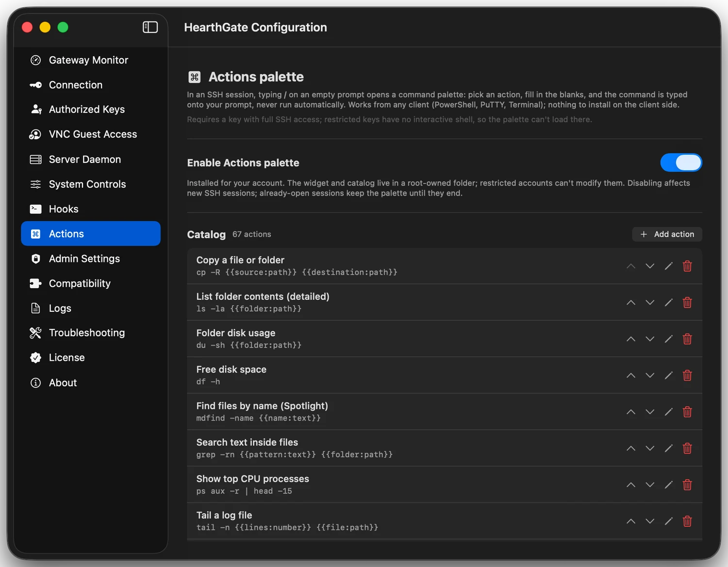Screen dimensions: 728x567
Task: Click the Add action button
Action: 667,234
